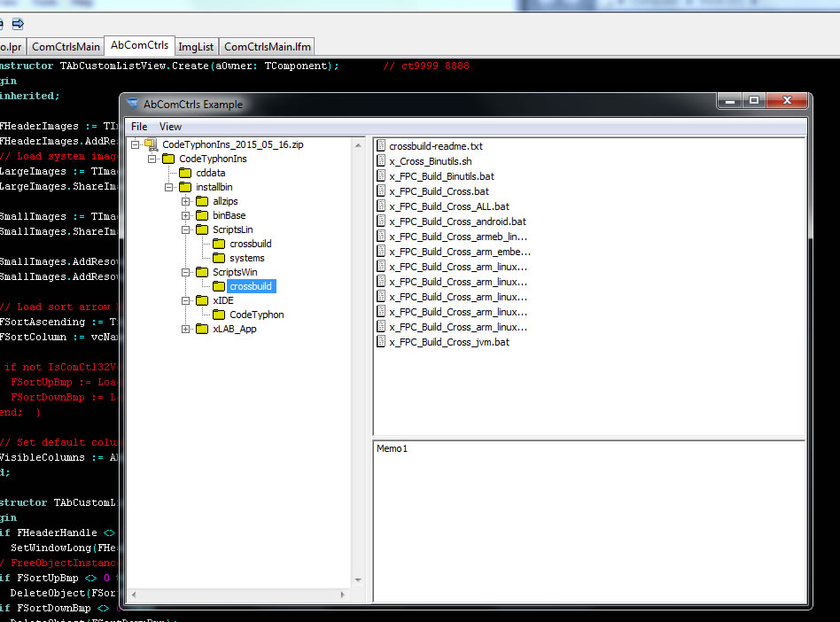Viewport: 840px width, 622px height.
Task: Click tree horizontal scroll right arrow
Action: coord(343,595)
